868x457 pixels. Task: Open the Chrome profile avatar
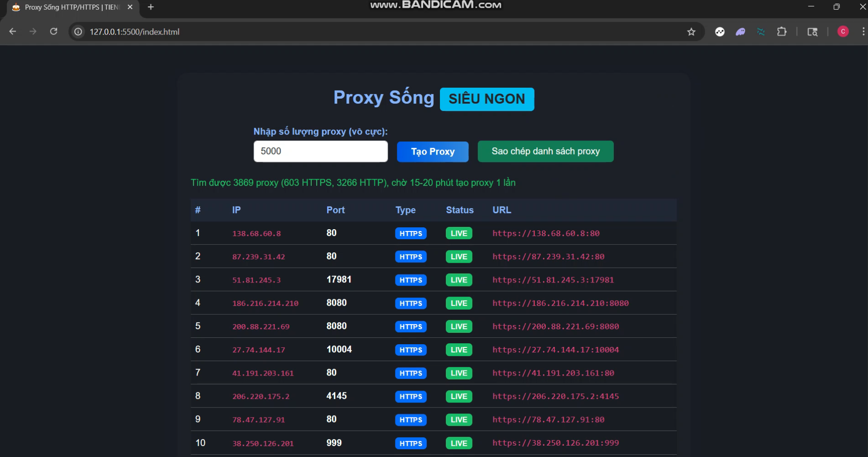[x=843, y=31]
